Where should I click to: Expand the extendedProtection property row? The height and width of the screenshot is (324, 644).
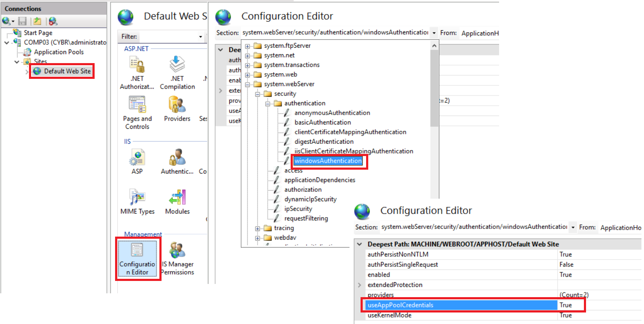point(359,285)
